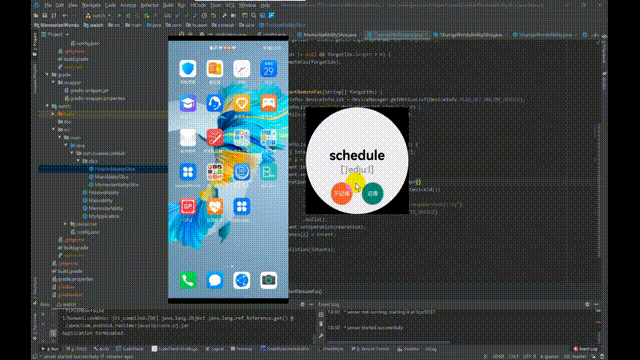
Task: Collapse the gradle folder in tree
Action: pos(48,75)
